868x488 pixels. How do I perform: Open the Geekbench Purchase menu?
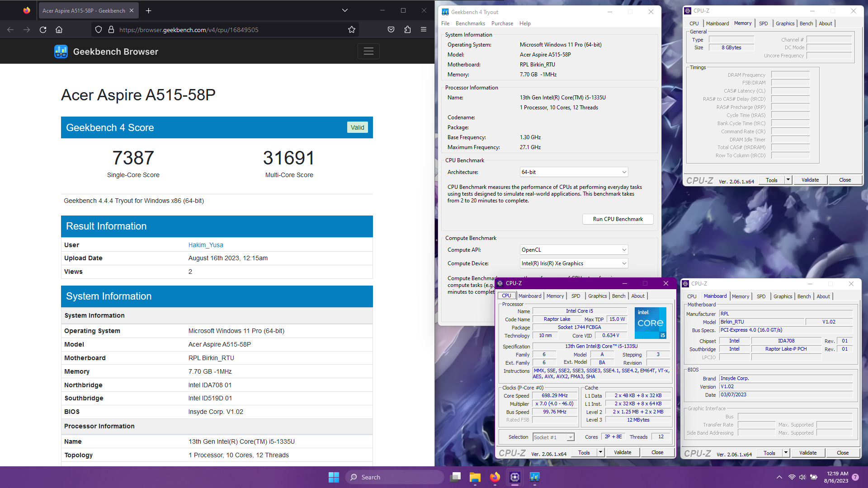[502, 23]
